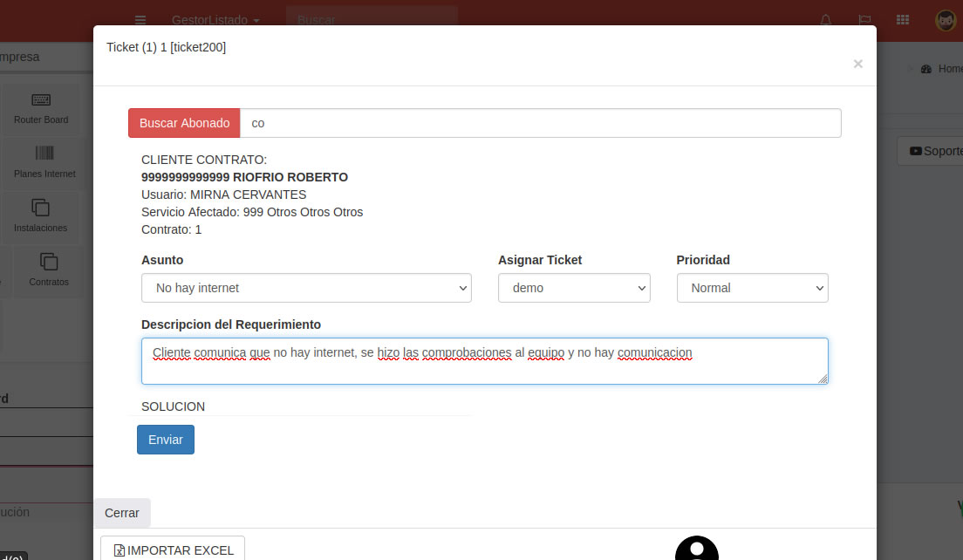Close the ticket dialog with the X
This screenshot has width=963, height=560.
857,64
